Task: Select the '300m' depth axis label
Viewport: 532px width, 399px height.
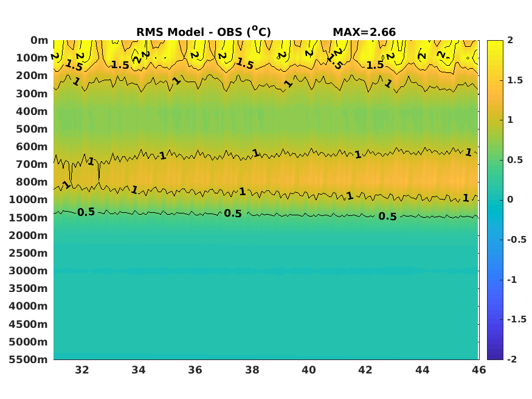Action: [32, 94]
